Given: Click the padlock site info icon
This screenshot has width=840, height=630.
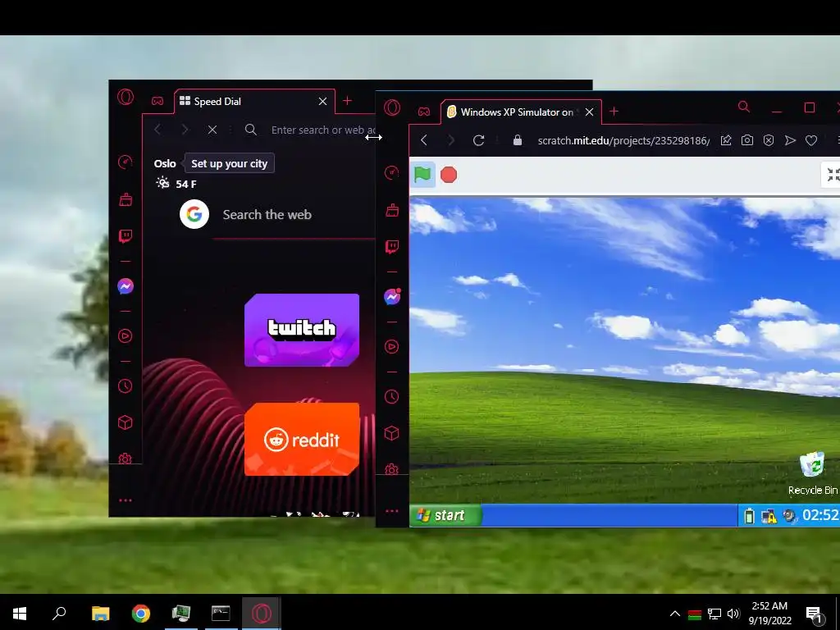Looking at the screenshot, I should [517, 140].
